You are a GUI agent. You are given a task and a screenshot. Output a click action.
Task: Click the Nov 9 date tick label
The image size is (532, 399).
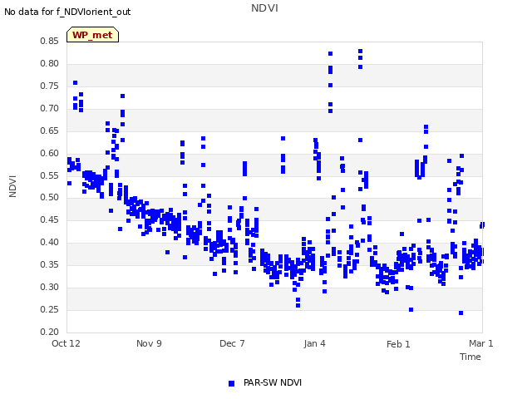point(149,343)
